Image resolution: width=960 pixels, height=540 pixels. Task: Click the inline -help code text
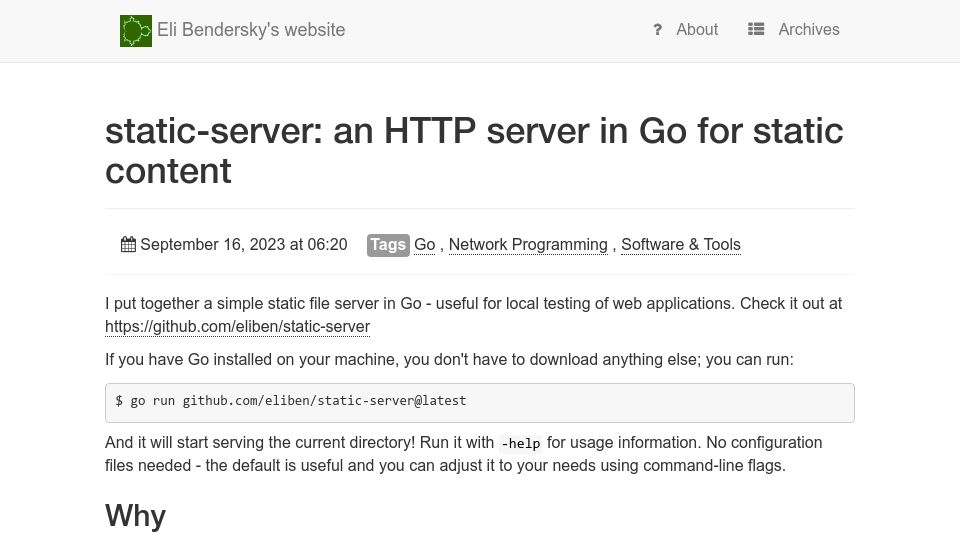point(520,443)
